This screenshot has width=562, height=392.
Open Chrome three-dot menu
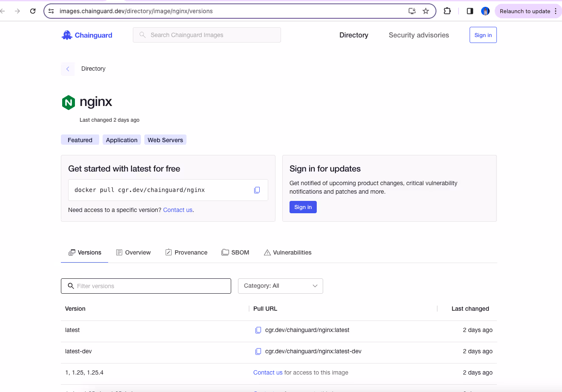coord(556,11)
